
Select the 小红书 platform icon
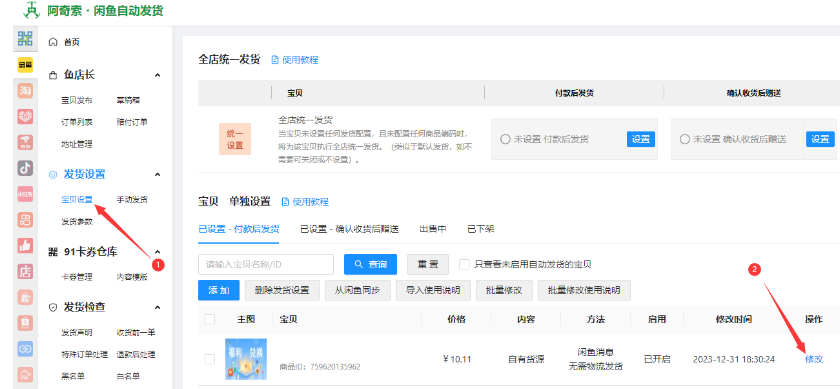[25, 194]
